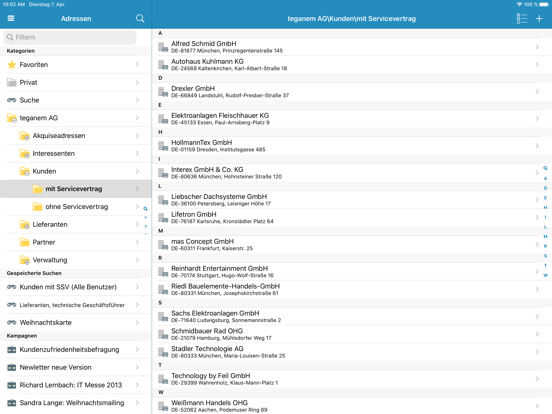The image size is (552, 414).
Task: Click Kundenzufriedenheitsbefragung campaign icon
Action: coord(12,350)
